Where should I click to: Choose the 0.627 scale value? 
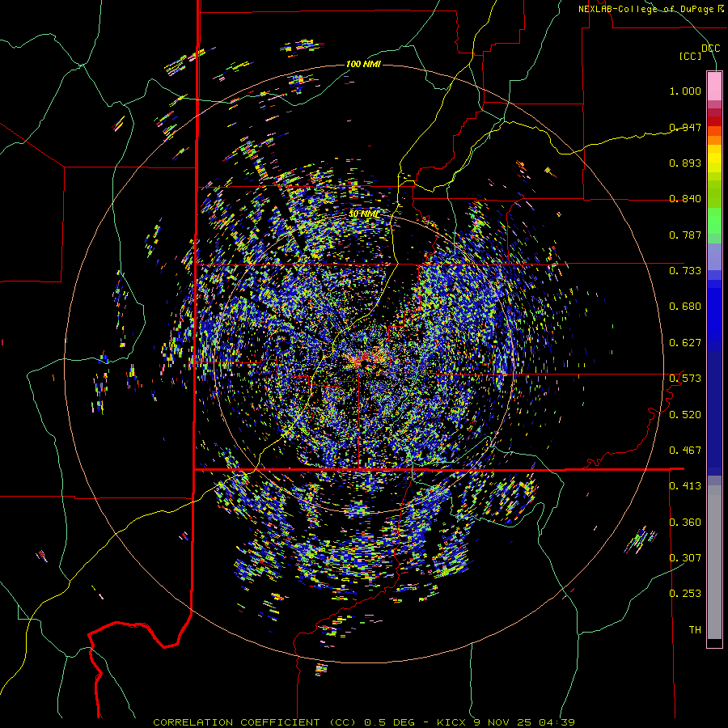(x=685, y=343)
